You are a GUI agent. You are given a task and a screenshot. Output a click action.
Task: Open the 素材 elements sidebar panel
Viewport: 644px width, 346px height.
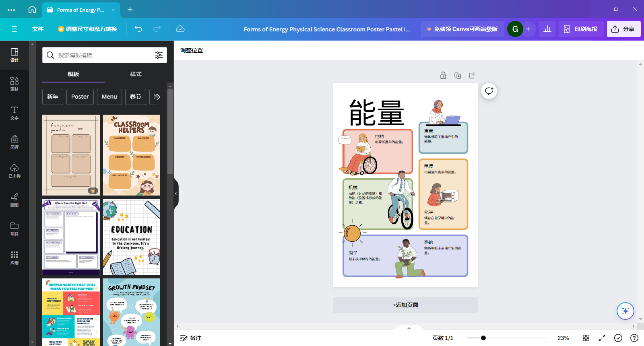pos(14,84)
